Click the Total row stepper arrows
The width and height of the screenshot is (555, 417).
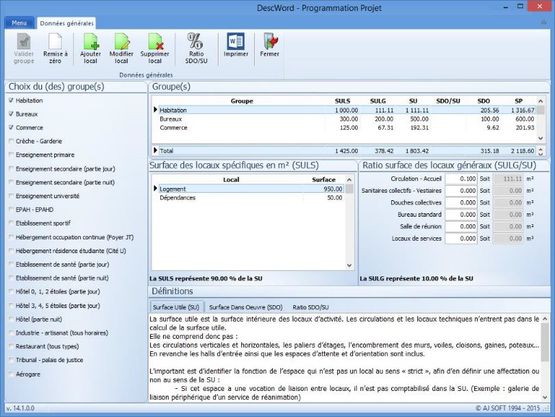coord(540,151)
